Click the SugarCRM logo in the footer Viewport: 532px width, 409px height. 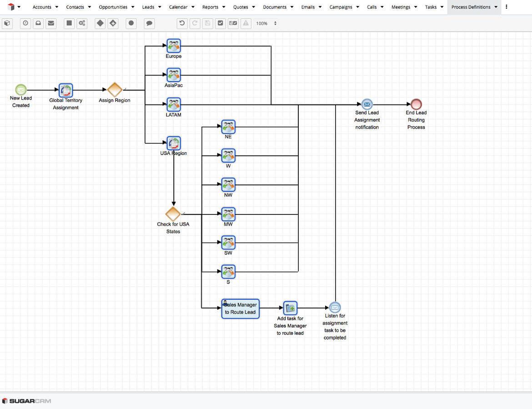tap(26, 401)
